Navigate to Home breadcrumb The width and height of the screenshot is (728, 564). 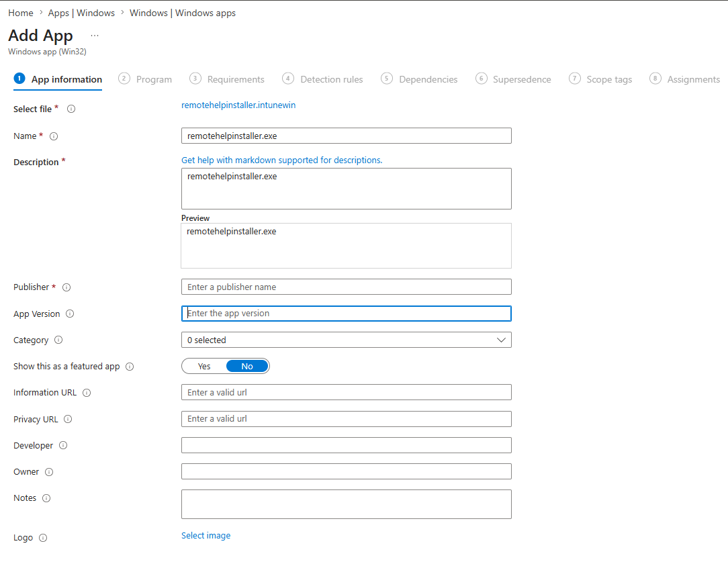pyautogui.click(x=21, y=13)
